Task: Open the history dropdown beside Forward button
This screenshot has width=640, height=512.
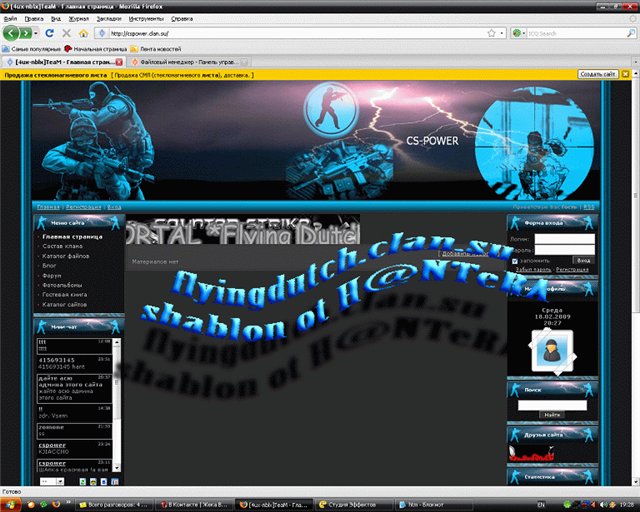Action: pyautogui.click(x=36, y=33)
